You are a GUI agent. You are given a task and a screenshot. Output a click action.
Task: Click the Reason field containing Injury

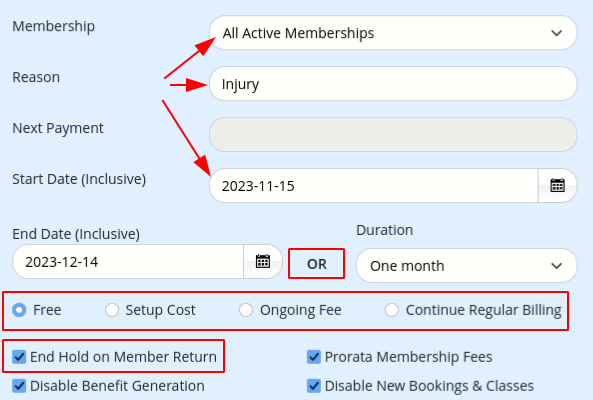pos(393,84)
